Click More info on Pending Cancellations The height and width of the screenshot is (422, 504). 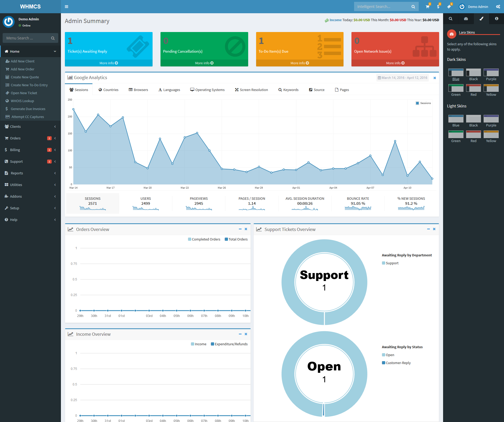[204, 63]
